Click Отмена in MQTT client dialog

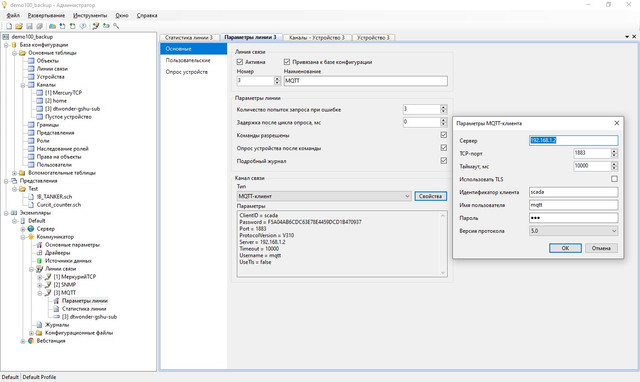[x=601, y=248]
